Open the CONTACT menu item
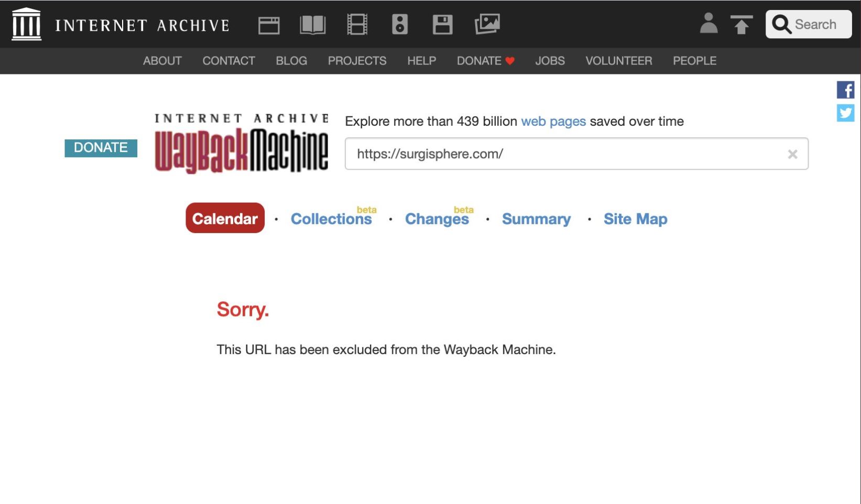The image size is (861, 504). click(x=228, y=61)
